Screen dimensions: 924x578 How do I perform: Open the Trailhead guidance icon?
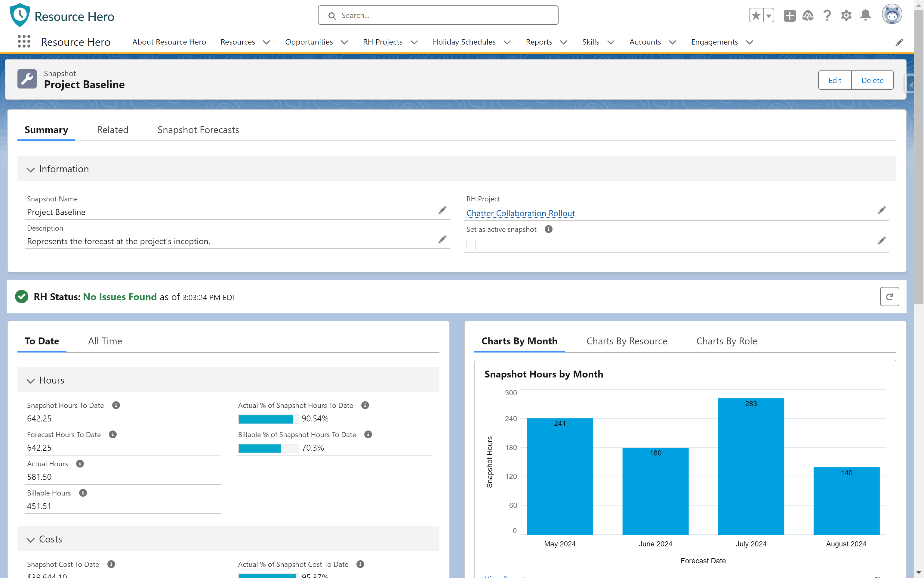808,15
